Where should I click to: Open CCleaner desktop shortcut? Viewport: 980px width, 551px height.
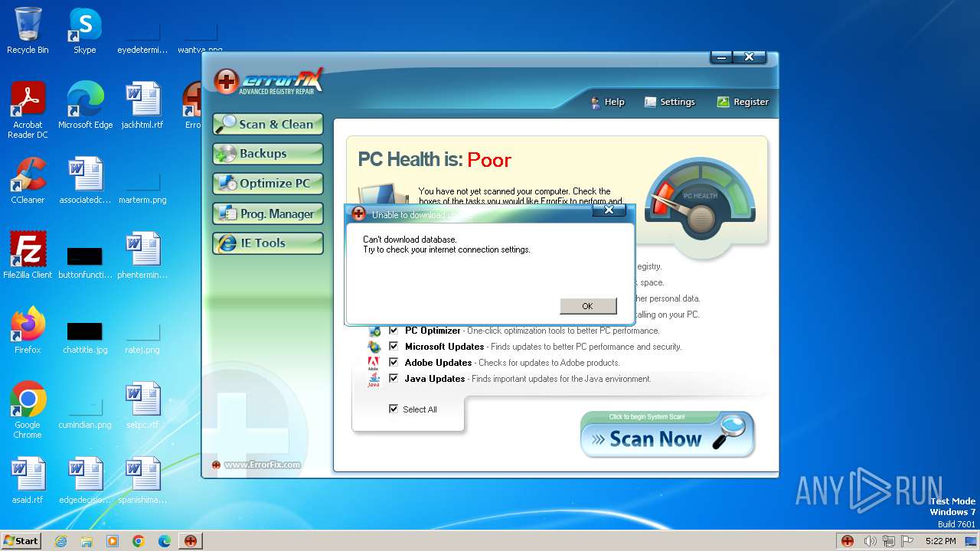pos(28,181)
